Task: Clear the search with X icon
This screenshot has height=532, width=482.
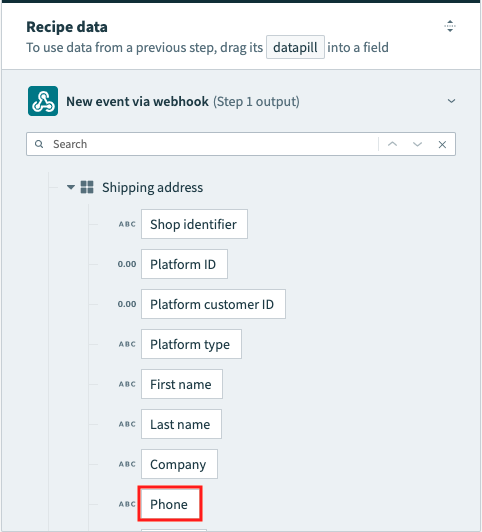Action: click(x=442, y=145)
